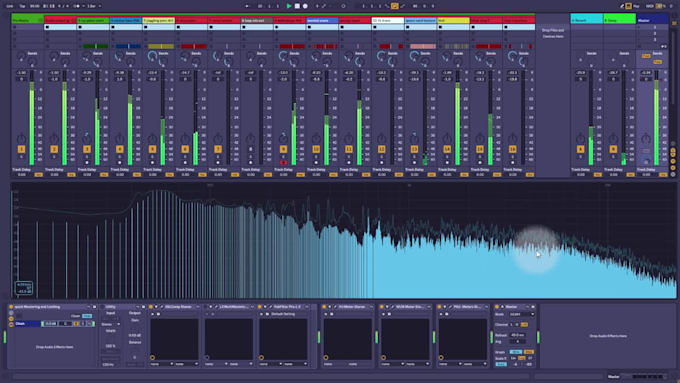Select Log scale X in Spectrum
The height and width of the screenshot is (383, 680).
point(522,358)
